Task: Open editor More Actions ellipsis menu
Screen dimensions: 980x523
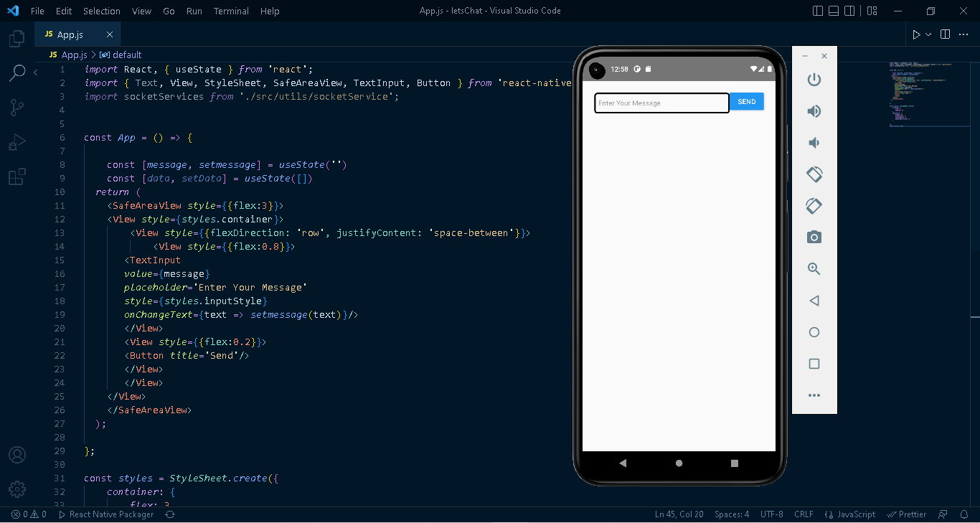Action: tap(963, 34)
